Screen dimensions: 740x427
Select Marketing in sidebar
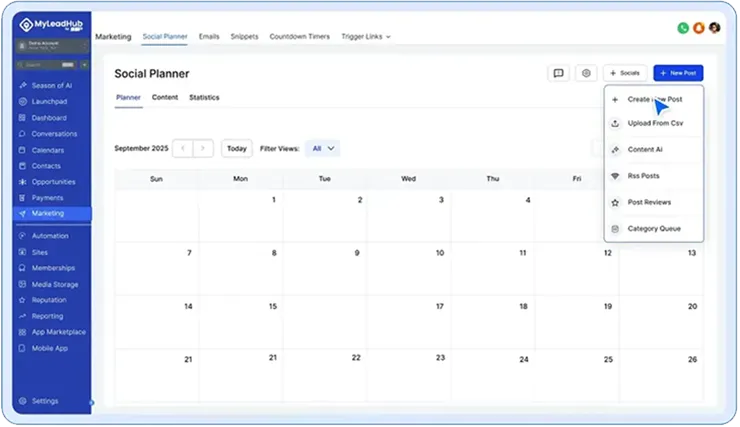pos(52,214)
